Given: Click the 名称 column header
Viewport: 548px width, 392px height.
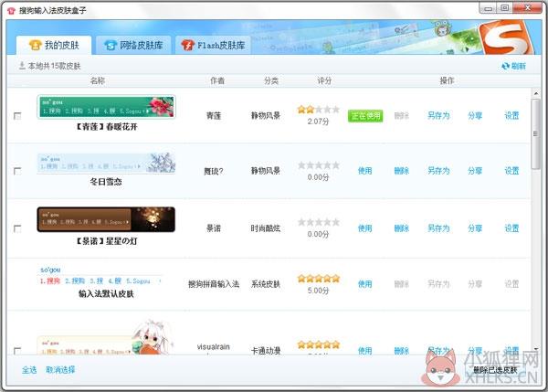Looking at the screenshot, I should pos(98,81).
